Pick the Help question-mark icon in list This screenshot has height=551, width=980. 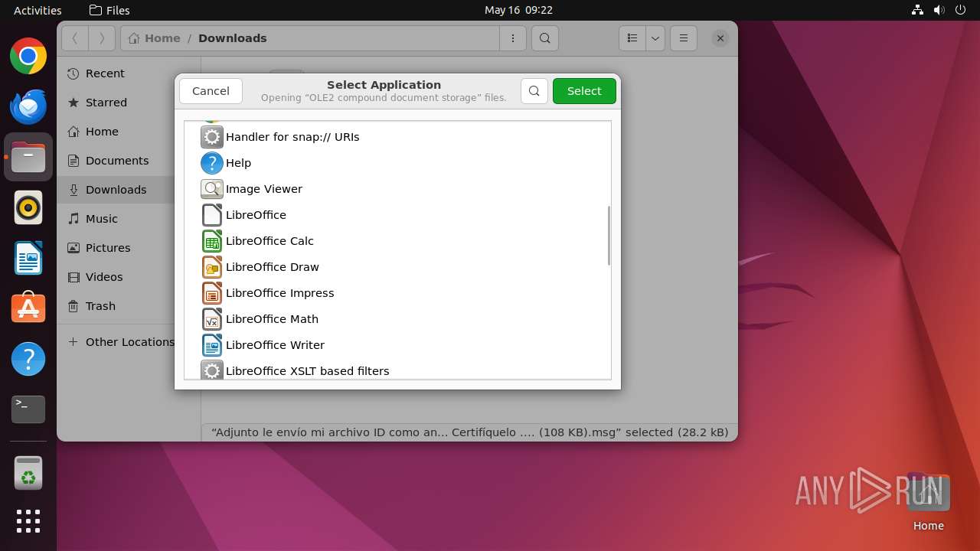click(x=212, y=163)
